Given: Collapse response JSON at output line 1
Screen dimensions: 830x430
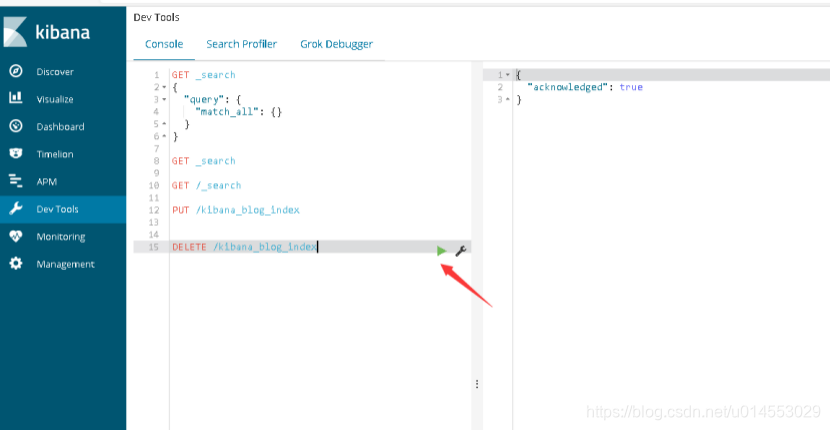Looking at the screenshot, I should click(508, 75).
